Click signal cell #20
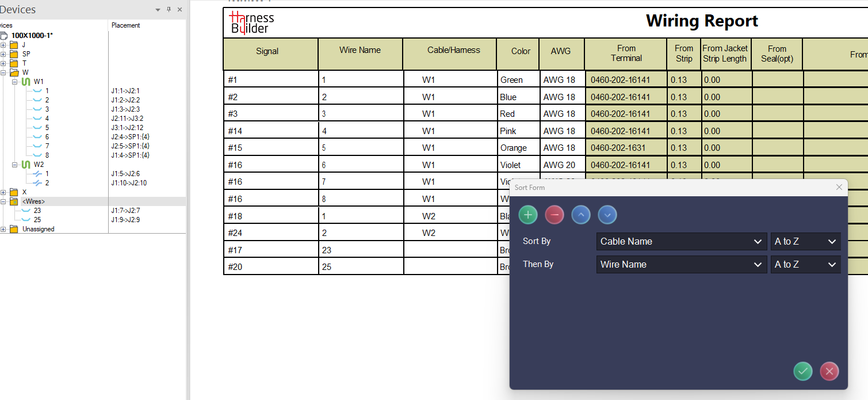This screenshot has width=868, height=400. point(271,266)
